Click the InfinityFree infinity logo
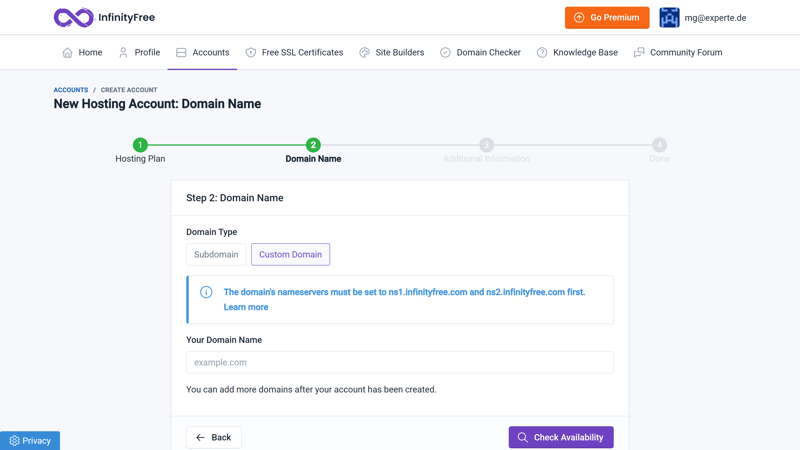The height and width of the screenshot is (450, 800). pos(73,18)
